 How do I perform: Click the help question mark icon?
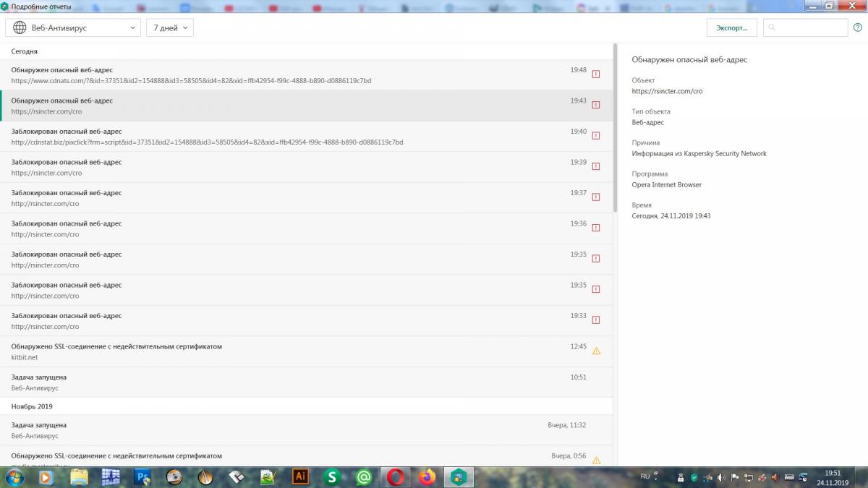pos(857,27)
